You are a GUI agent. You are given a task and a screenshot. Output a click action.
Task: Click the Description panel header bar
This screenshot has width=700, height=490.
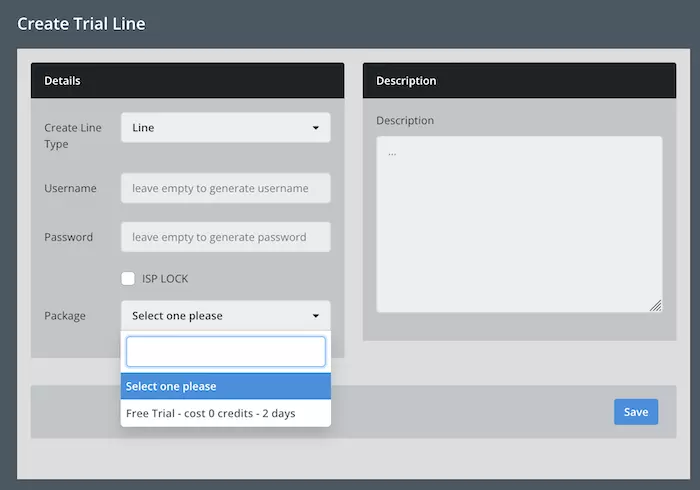click(519, 80)
